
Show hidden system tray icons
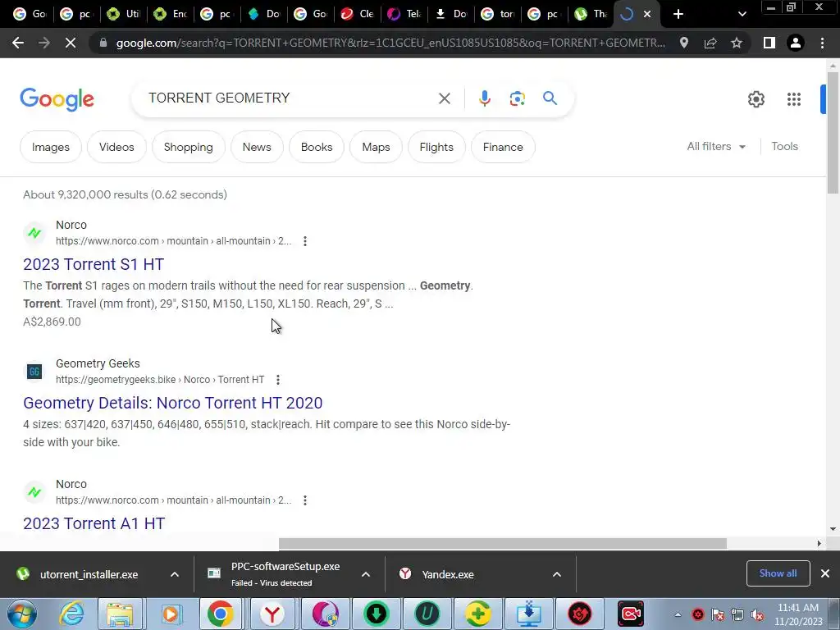(x=678, y=614)
